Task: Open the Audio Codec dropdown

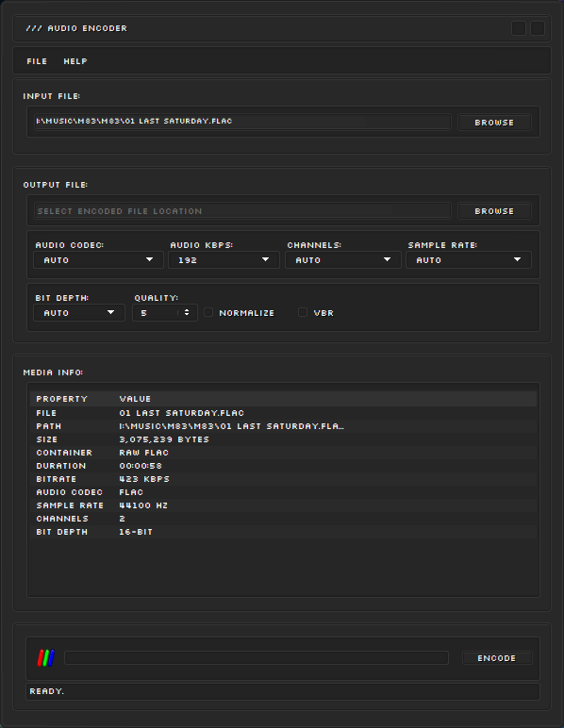Action: tap(98, 260)
